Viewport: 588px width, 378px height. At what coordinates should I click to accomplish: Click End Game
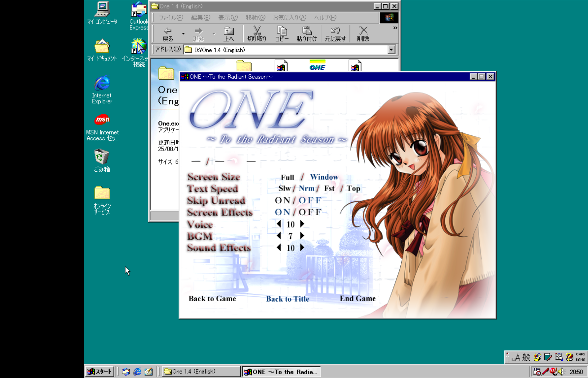(357, 298)
